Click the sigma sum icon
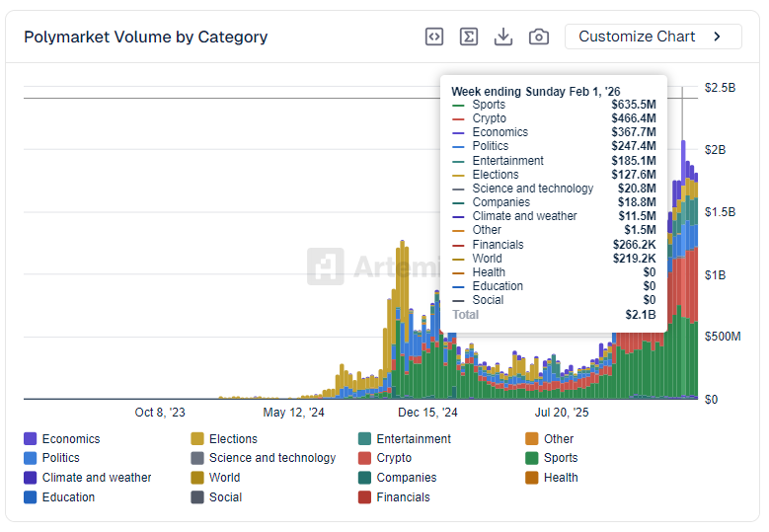 point(469,37)
